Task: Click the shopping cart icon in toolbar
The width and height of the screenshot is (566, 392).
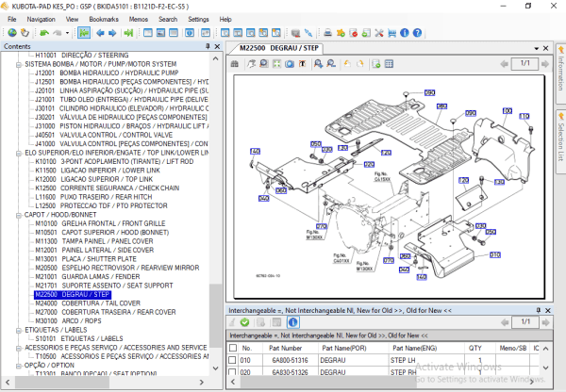Action: (392, 33)
